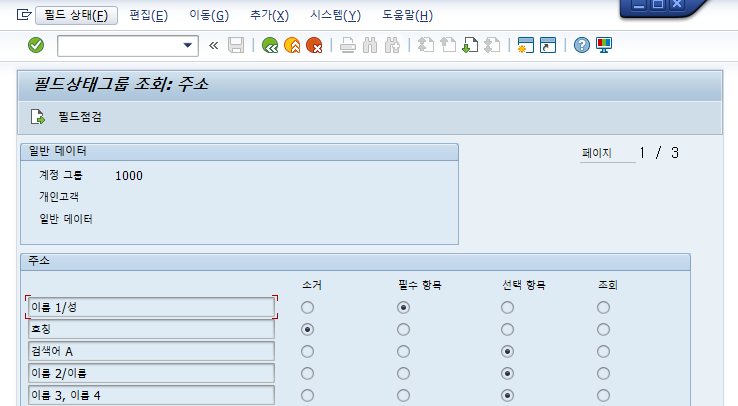Click the 소거 column header

312,285
